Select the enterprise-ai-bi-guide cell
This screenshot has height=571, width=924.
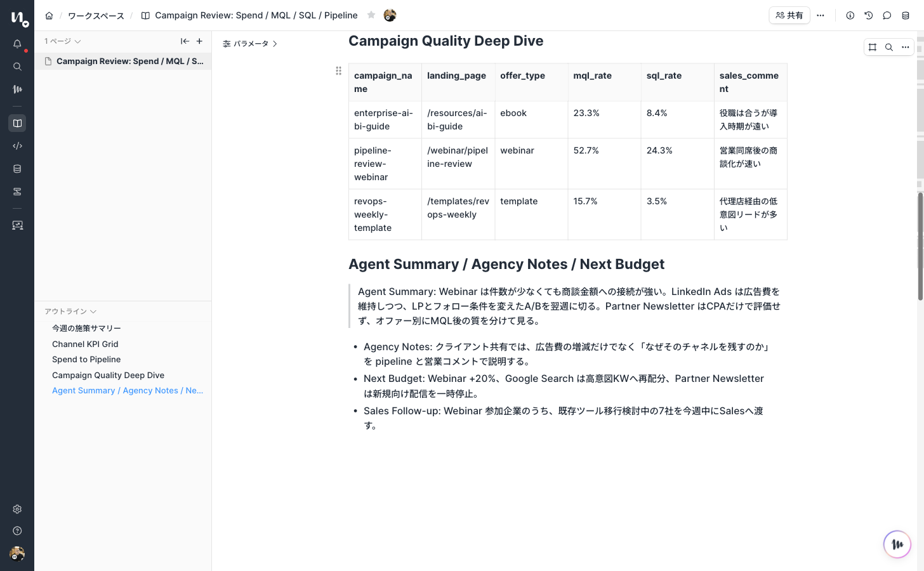point(385,120)
